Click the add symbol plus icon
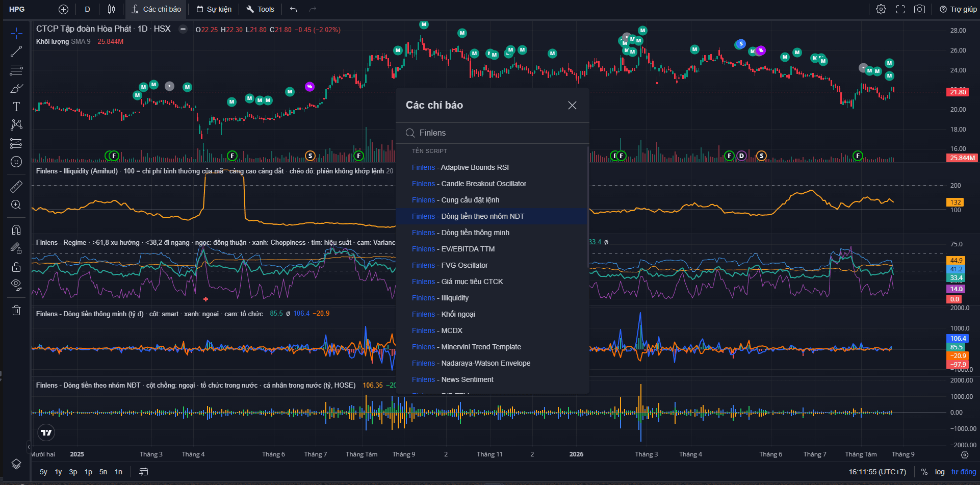 63,9
